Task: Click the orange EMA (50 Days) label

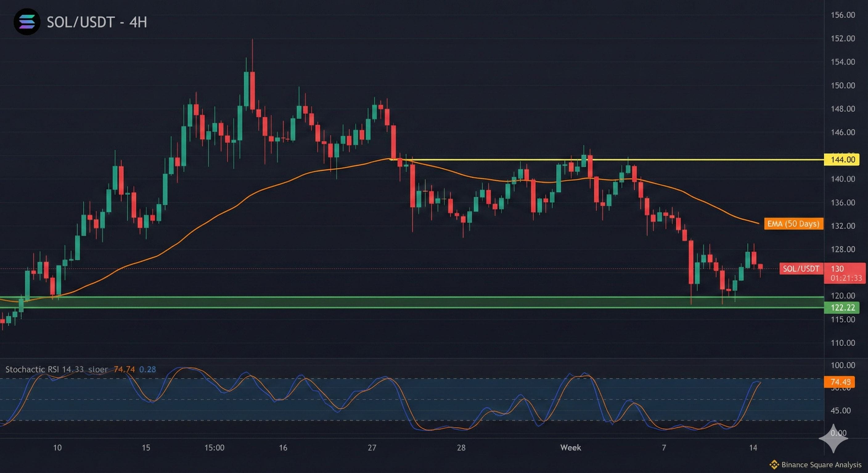Action: coord(793,224)
